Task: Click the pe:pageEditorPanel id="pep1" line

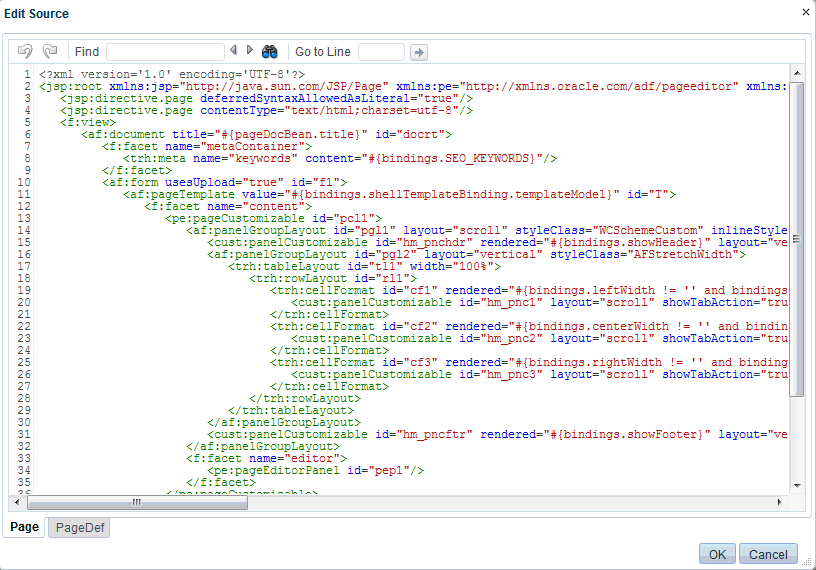Action: point(315,470)
